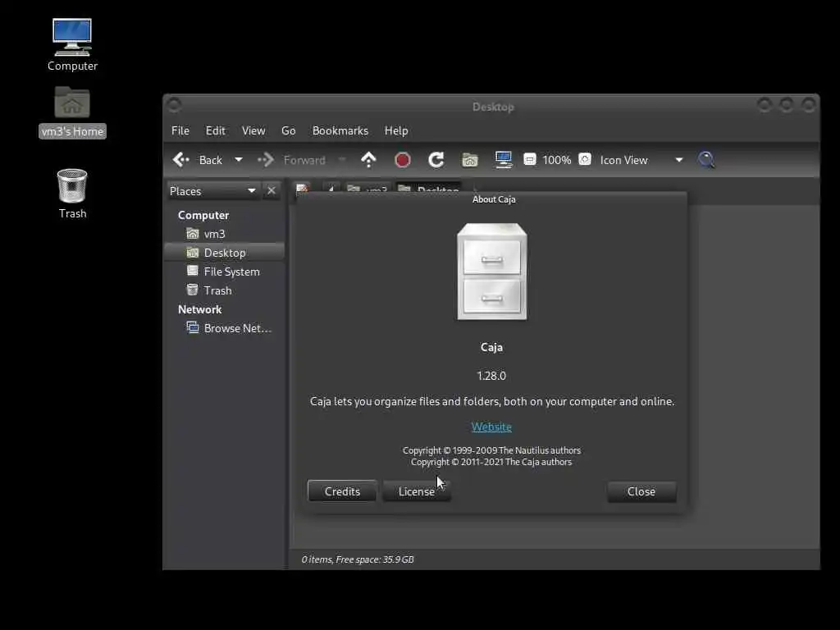
Task: Open the Bookmarks menu
Action: (x=340, y=130)
